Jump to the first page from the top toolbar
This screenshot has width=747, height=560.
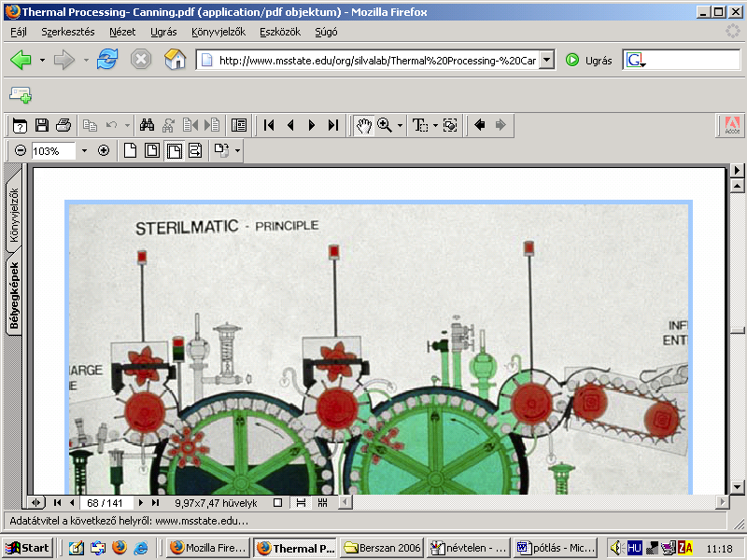click(x=269, y=125)
